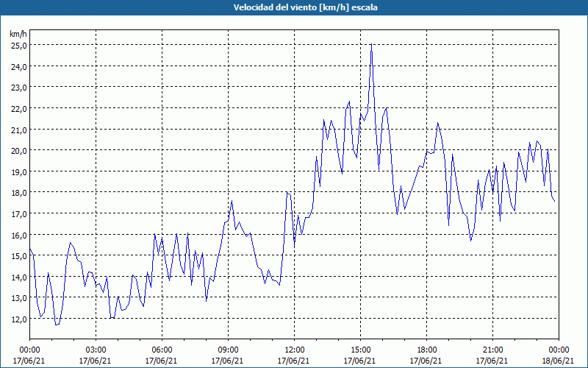
Task: Click the '22,0' y-axis value
Action: tap(19, 108)
